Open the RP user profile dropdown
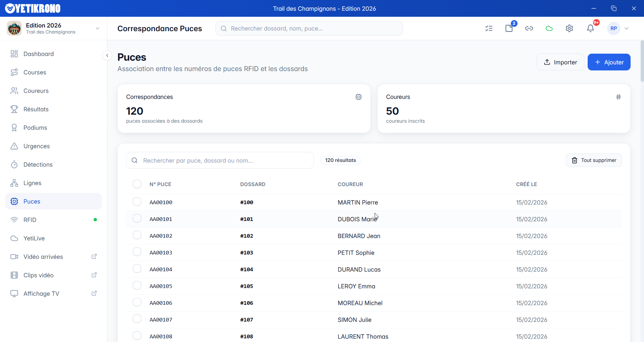 [x=618, y=28]
